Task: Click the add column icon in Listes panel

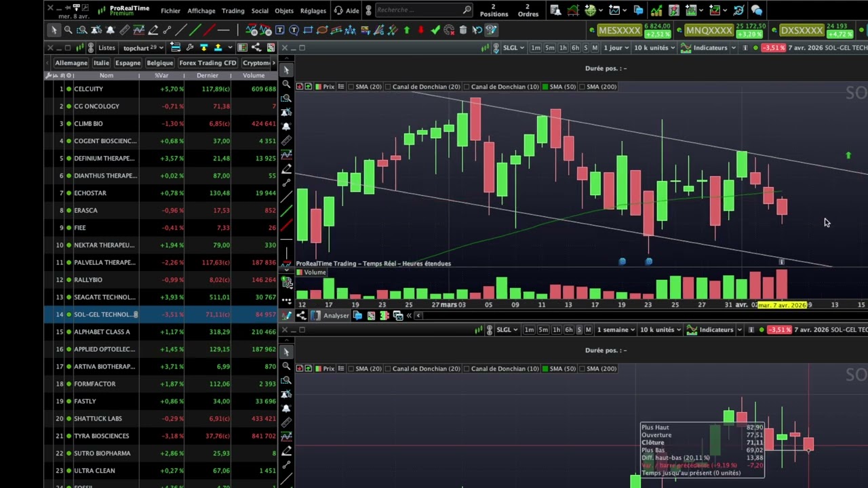Action: coord(175,47)
